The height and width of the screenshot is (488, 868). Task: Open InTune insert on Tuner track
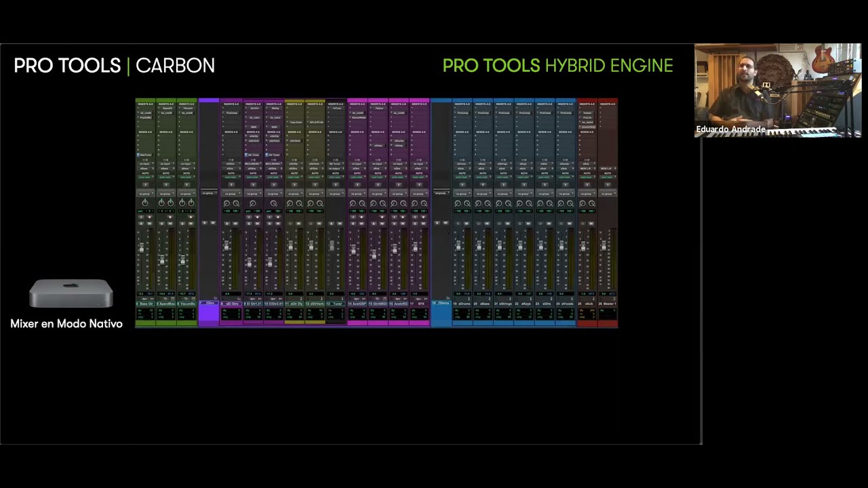pos(336,108)
